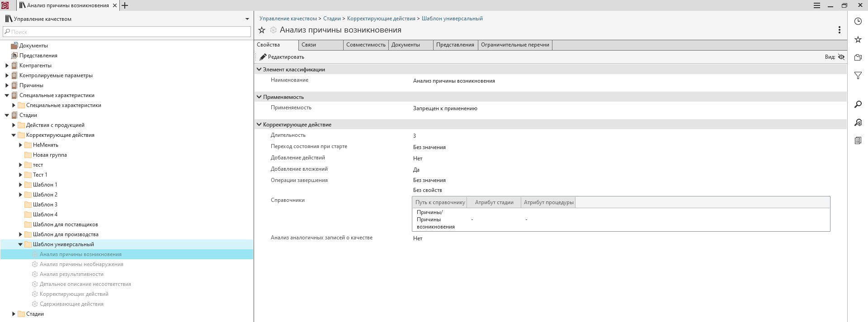Follow the Корректирующие действия breadcrumb link
This screenshot has height=322, width=868.
click(x=381, y=19)
